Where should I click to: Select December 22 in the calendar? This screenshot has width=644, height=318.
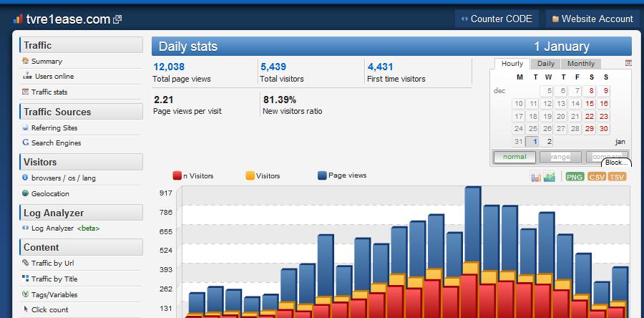[x=590, y=116]
